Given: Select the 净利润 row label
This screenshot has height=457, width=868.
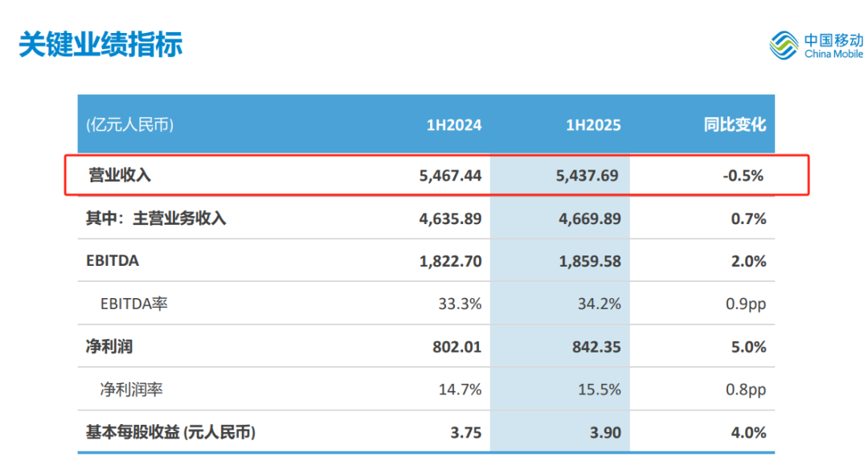Looking at the screenshot, I should [x=108, y=347].
